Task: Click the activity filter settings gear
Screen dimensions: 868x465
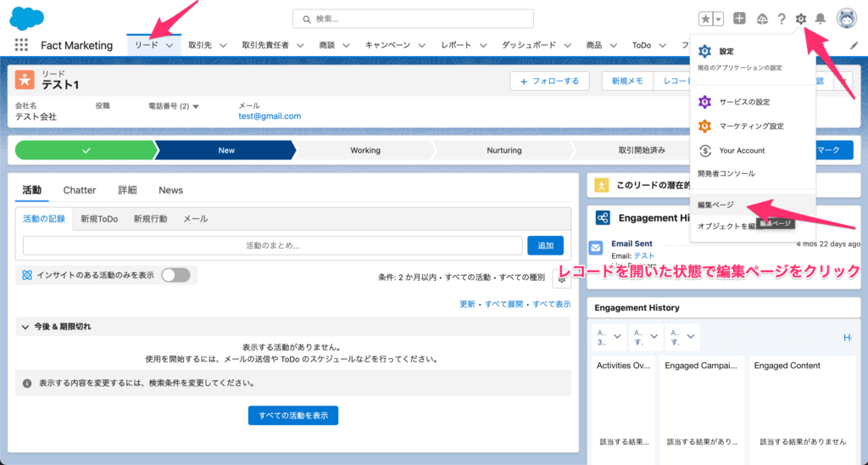Action: [x=561, y=278]
